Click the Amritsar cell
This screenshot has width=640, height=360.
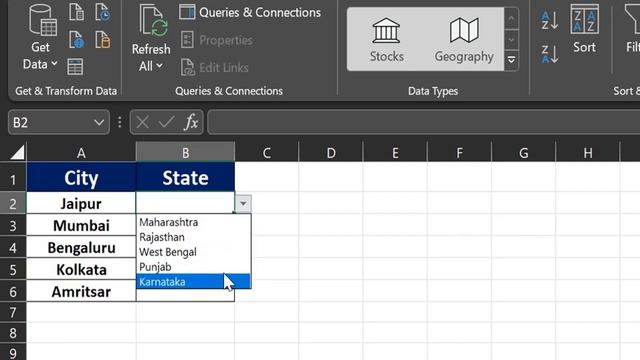point(81,291)
